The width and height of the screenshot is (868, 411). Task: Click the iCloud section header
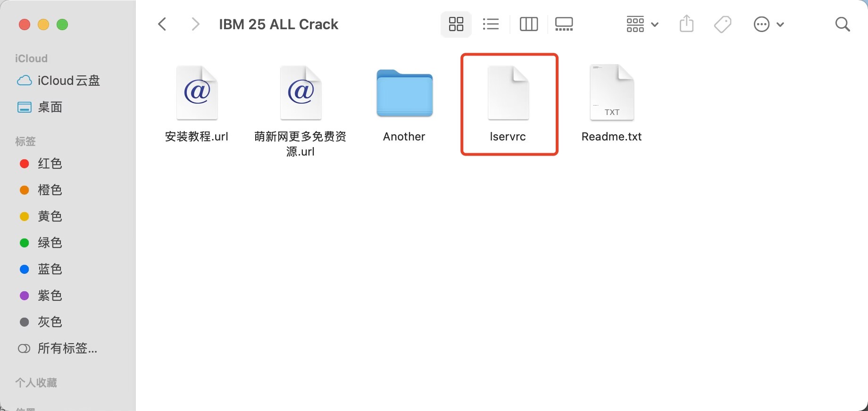coord(31,58)
